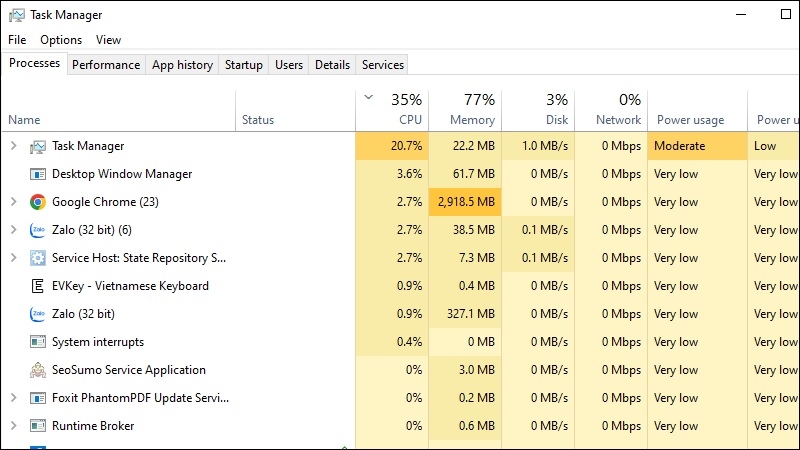The height and width of the screenshot is (450, 800).
Task: Expand the Google Chrome (23) process group
Action: [14, 202]
